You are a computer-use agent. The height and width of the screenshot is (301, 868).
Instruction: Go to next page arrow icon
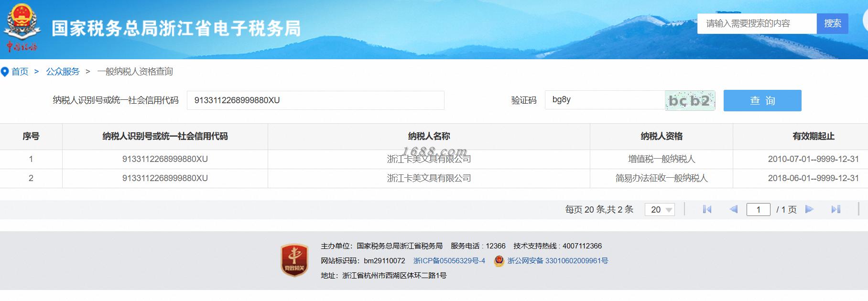[x=809, y=209]
